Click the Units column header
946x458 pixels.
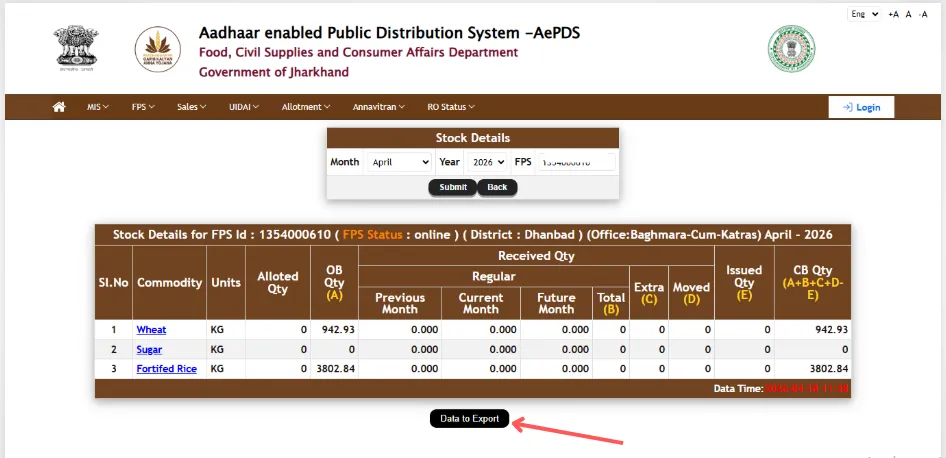click(x=226, y=282)
